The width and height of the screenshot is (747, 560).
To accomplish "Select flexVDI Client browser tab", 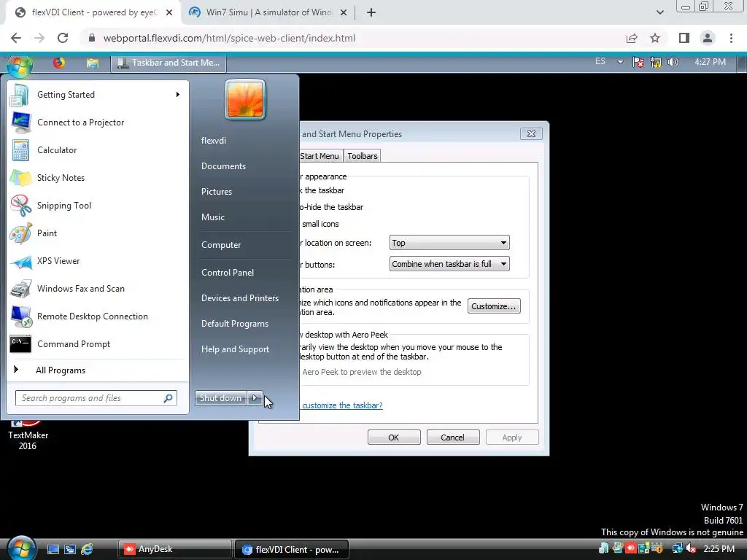I will pos(93,12).
